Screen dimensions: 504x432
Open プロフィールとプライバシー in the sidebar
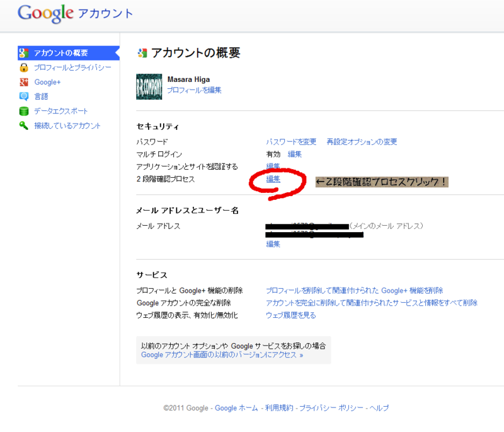point(72,67)
